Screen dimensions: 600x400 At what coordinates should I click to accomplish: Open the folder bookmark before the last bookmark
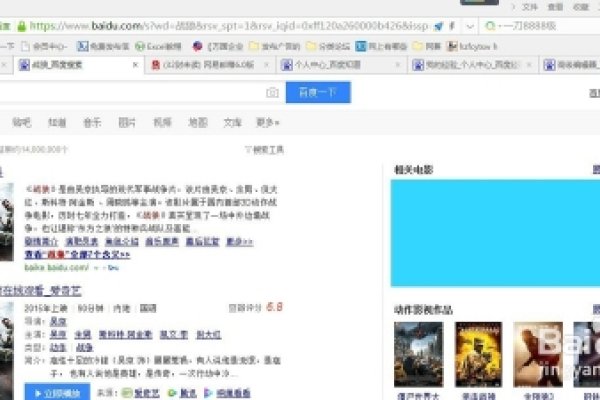tap(427, 47)
